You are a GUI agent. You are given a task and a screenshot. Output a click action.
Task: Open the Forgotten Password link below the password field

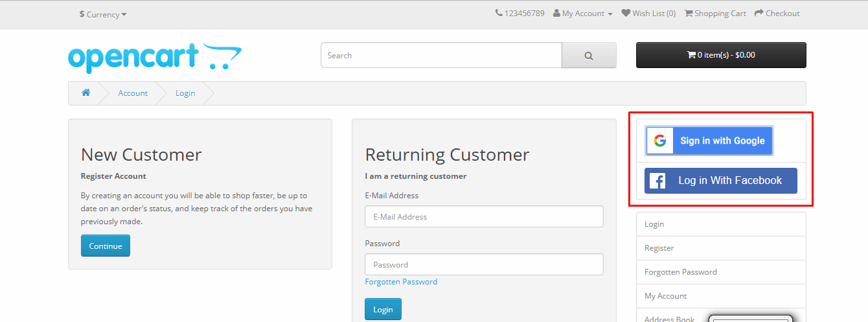pos(401,282)
